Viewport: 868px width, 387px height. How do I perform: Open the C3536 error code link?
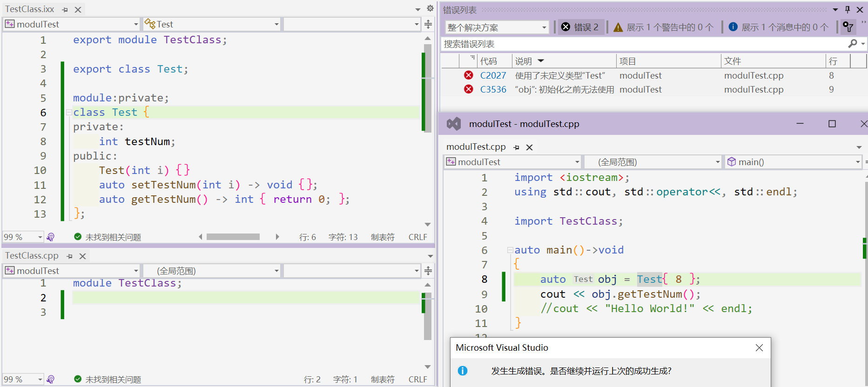[493, 89]
